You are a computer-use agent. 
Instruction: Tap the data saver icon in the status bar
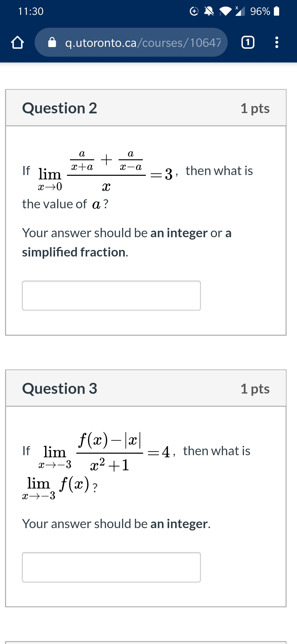[x=194, y=11]
